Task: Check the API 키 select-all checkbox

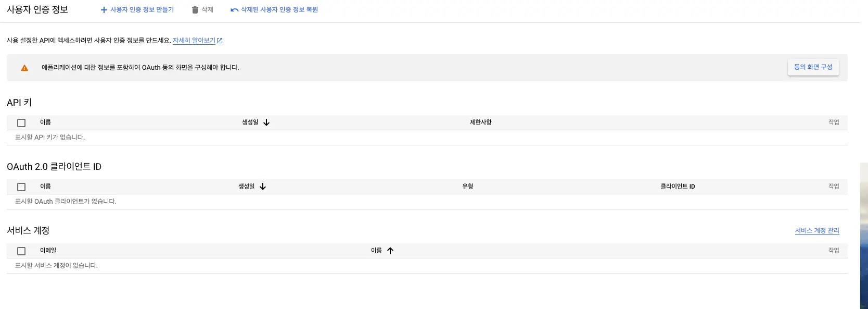Action: click(x=21, y=123)
